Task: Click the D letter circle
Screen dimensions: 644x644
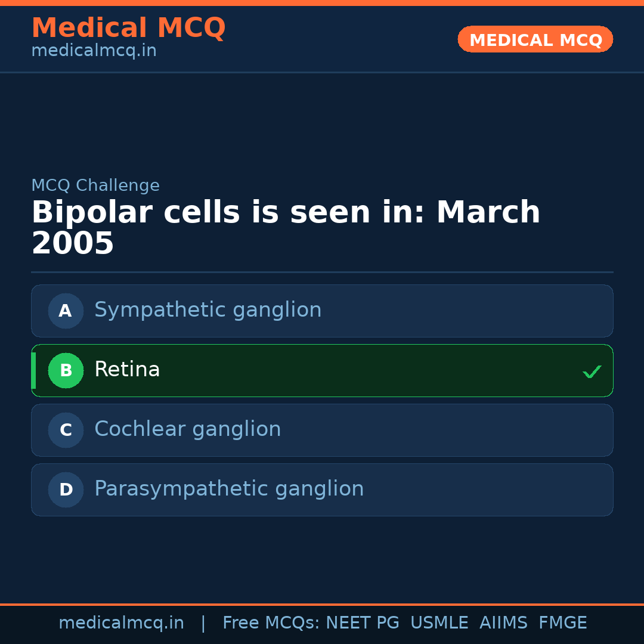Action: click(66, 490)
